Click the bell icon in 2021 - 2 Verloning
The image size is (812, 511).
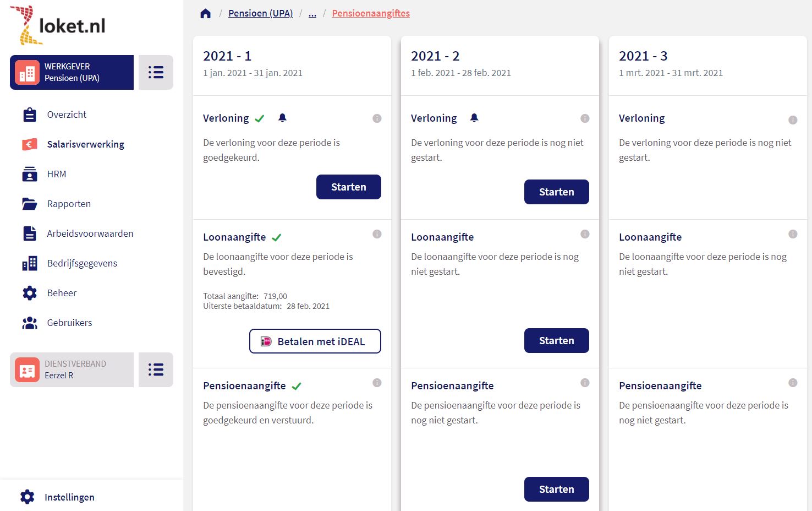[474, 117]
